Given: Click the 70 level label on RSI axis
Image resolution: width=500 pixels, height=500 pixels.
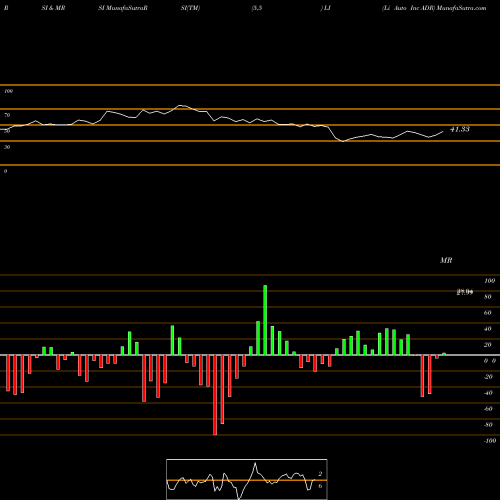Looking at the screenshot, I should point(7,115).
